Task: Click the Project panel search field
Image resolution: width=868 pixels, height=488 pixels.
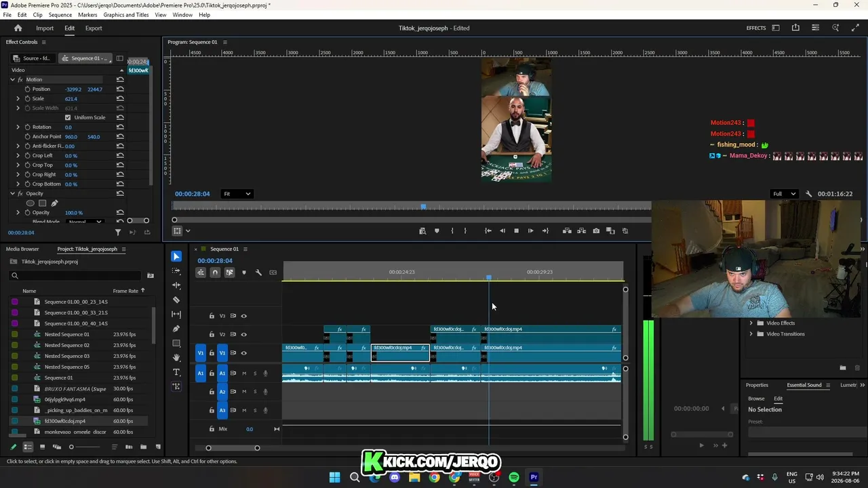Action: click(75, 276)
